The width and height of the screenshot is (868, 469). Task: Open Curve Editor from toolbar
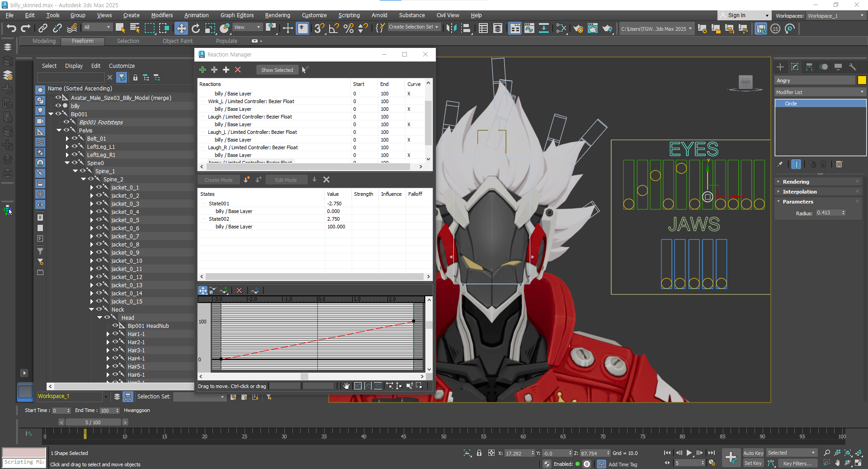[x=529, y=28]
